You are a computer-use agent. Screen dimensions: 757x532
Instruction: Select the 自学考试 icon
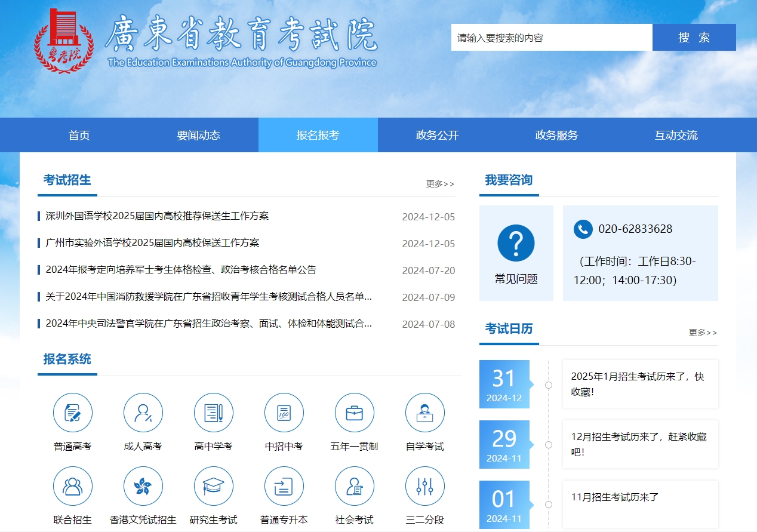pos(424,412)
